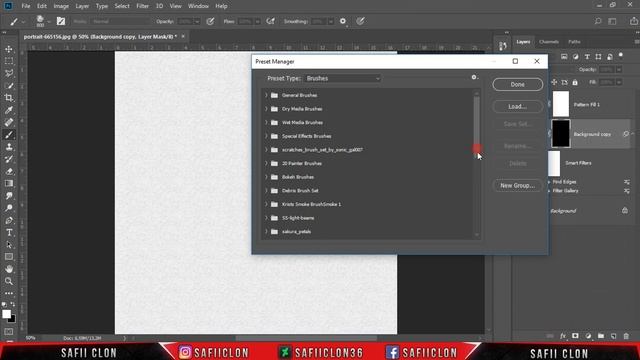The height and width of the screenshot is (360, 640).
Task: Select the Background copy layer mask thumbnail
Action: click(561, 133)
